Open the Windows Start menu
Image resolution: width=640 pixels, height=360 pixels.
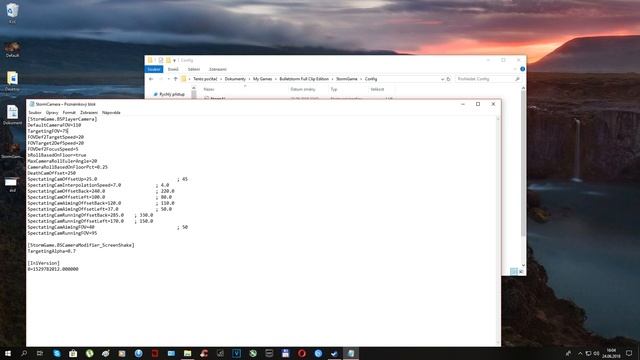[x=8, y=353]
